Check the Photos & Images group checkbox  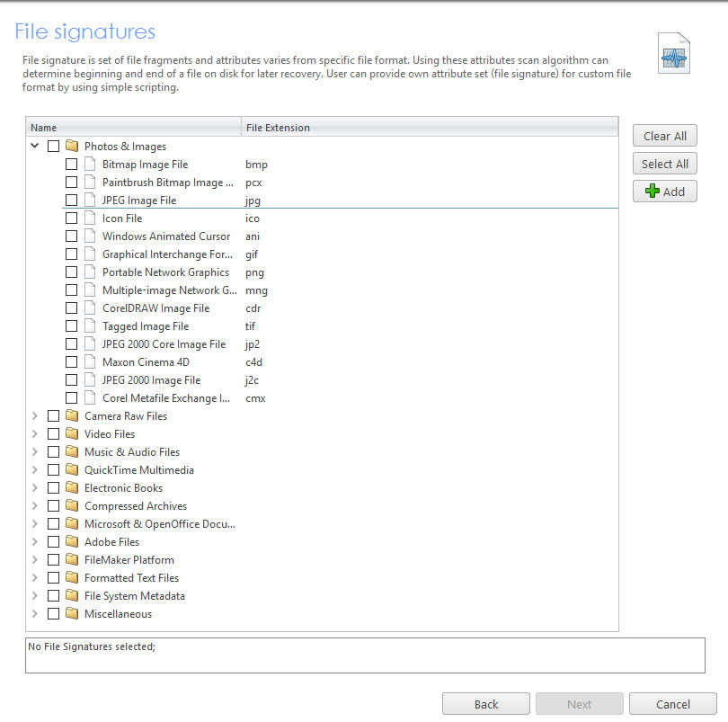coord(52,146)
